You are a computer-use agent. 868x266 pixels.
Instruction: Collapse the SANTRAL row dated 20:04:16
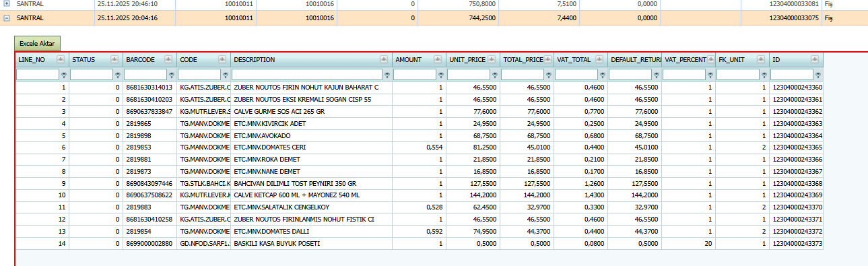[7, 18]
